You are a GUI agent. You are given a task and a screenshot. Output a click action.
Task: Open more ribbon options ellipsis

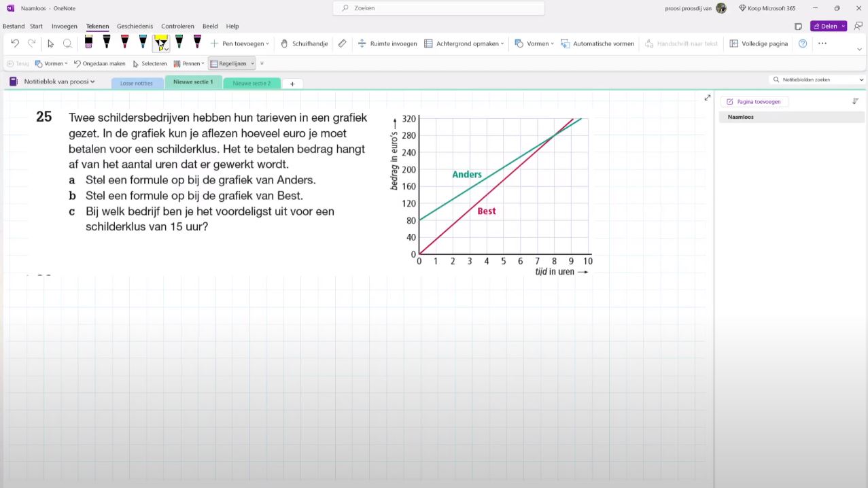[x=822, y=43]
